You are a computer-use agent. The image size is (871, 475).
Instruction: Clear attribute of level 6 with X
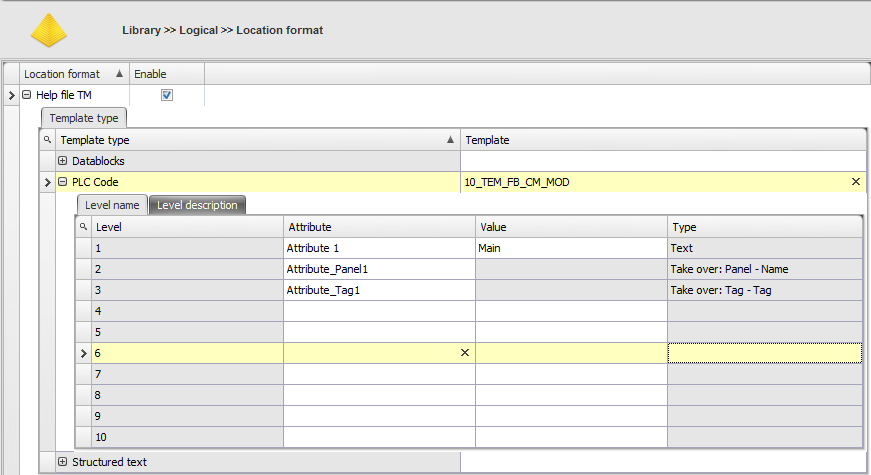coord(465,353)
